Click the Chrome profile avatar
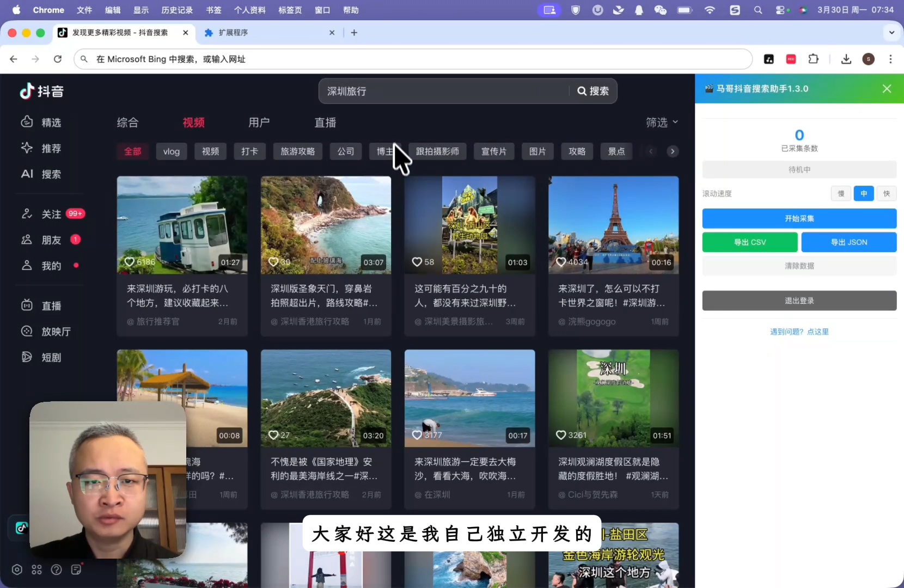This screenshot has width=904, height=588. point(869,59)
